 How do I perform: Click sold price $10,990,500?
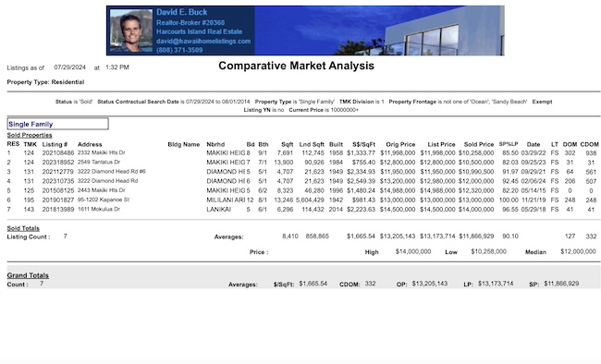(x=476, y=172)
